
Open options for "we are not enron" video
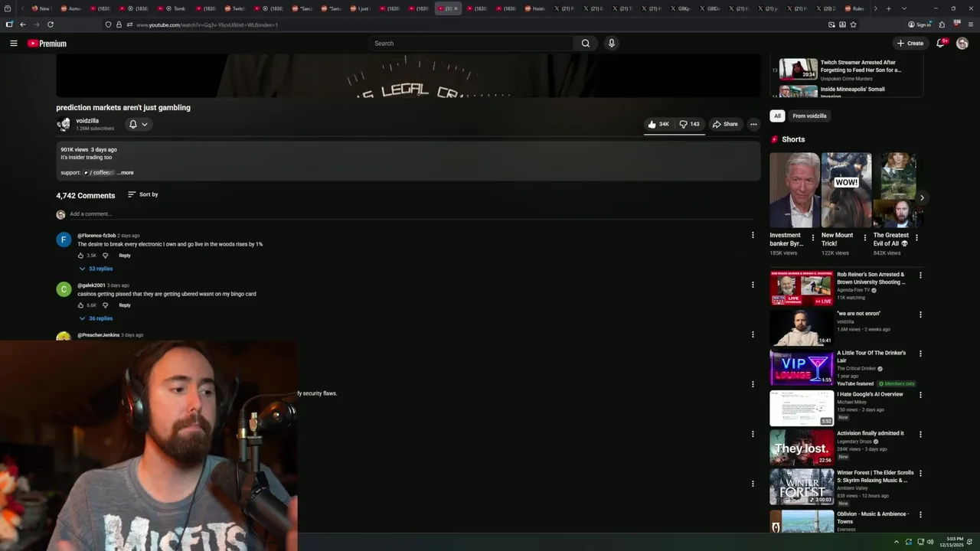click(x=920, y=315)
